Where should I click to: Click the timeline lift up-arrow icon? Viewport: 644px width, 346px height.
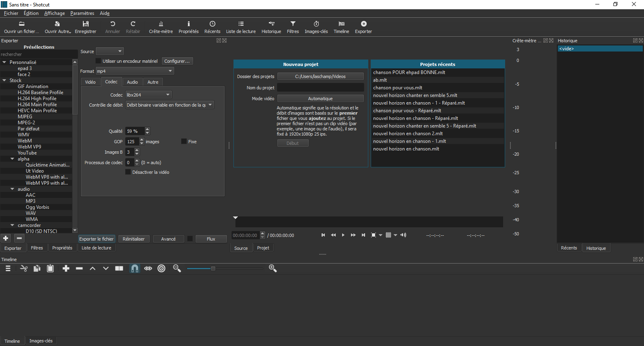pyautogui.click(x=93, y=268)
